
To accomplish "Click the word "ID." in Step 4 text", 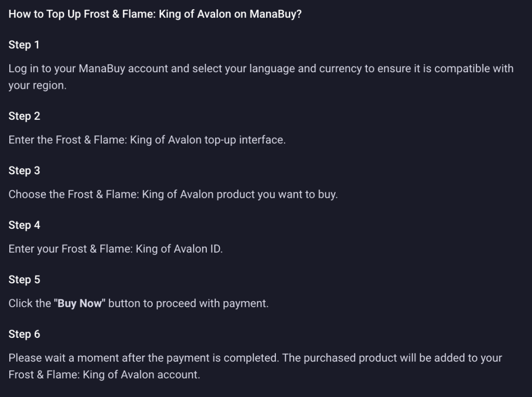I will [217, 249].
